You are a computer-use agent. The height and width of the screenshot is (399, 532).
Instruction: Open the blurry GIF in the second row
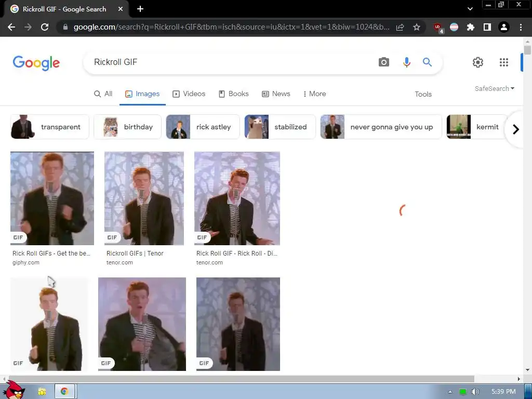(238, 324)
